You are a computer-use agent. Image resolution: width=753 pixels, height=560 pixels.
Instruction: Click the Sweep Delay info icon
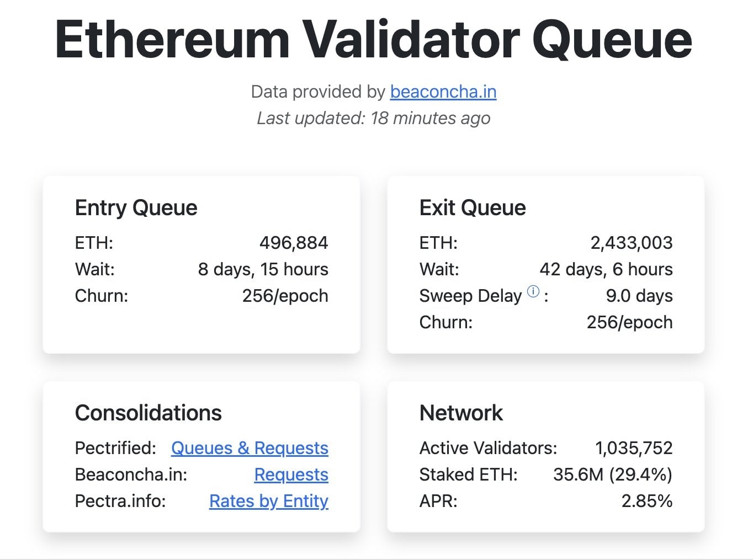pos(532,292)
